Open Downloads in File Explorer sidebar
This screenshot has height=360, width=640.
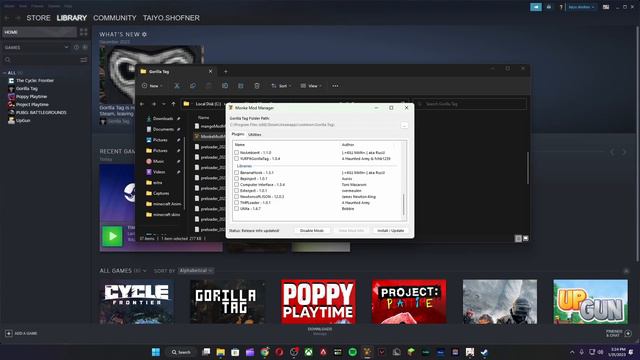point(163,118)
